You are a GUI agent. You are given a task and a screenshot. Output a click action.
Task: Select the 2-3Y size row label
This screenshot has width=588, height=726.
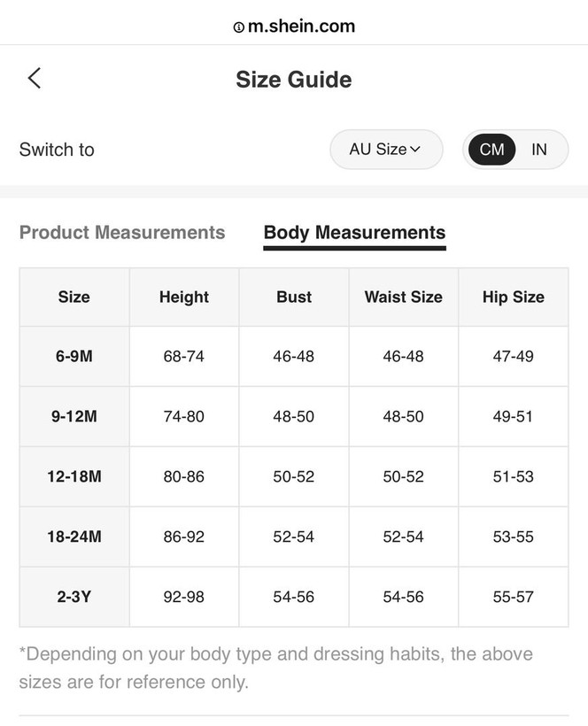[74, 598]
